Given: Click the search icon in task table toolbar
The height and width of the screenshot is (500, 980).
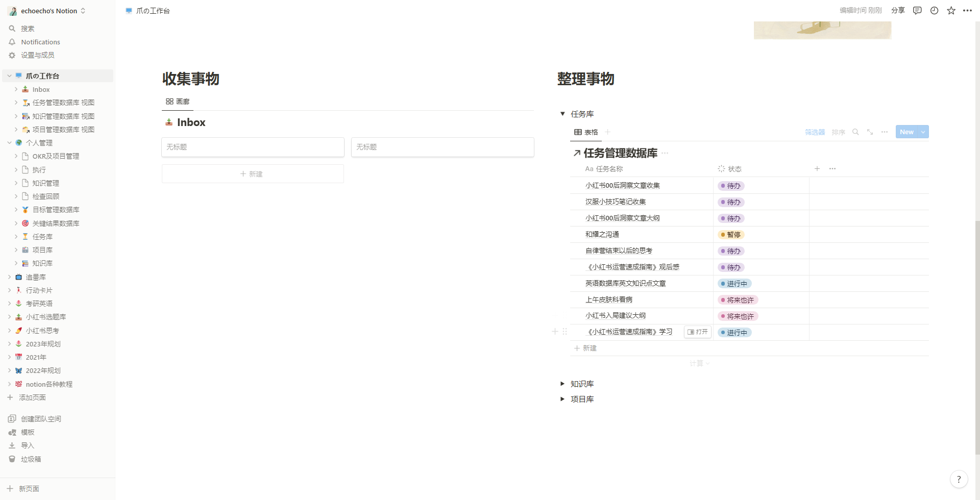Looking at the screenshot, I should click(x=855, y=132).
